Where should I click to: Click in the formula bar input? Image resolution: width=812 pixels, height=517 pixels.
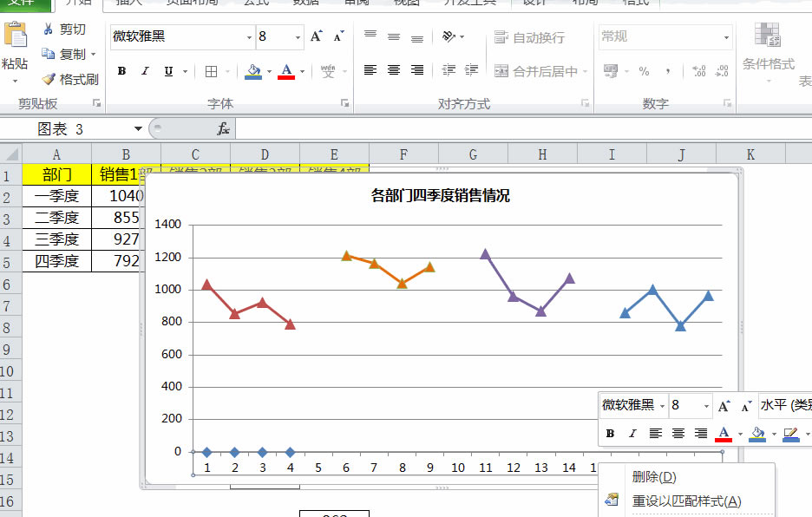(x=524, y=128)
